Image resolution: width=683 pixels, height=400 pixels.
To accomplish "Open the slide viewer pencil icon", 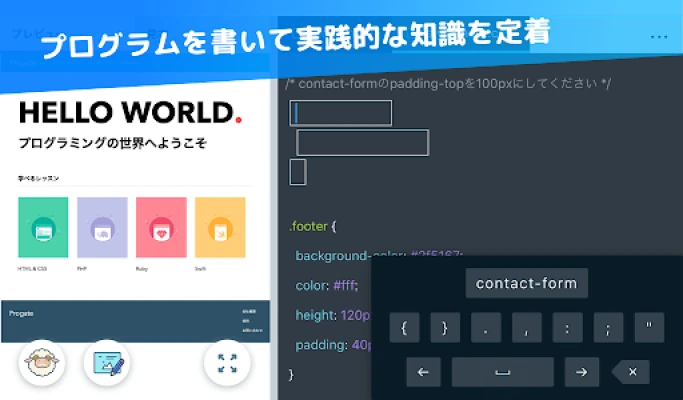I will click(106, 363).
